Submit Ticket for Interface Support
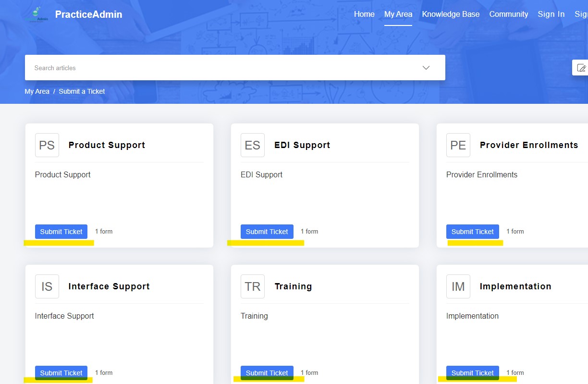 pos(61,373)
